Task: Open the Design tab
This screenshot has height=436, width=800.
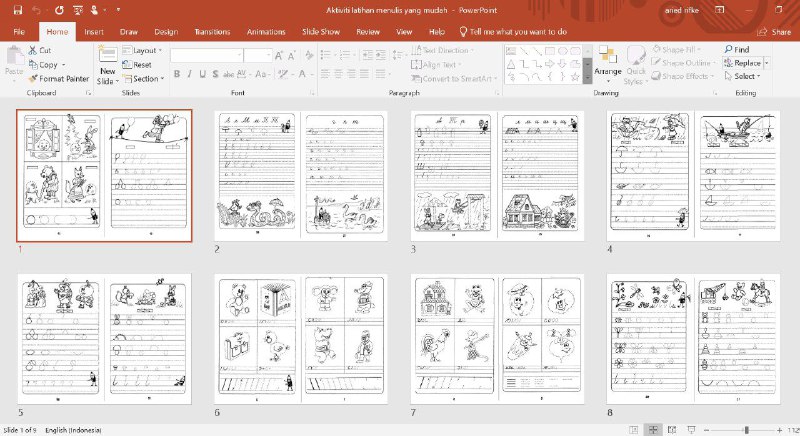Action: (x=166, y=32)
